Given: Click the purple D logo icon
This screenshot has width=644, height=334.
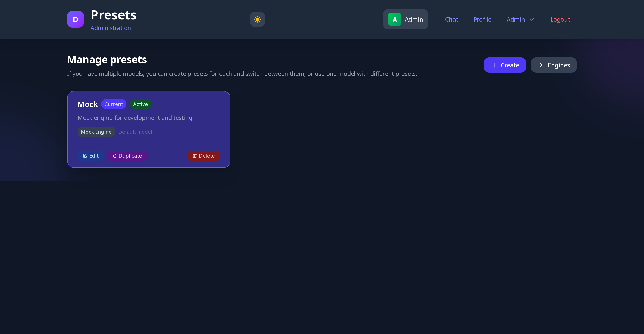Looking at the screenshot, I should click(75, 19).
